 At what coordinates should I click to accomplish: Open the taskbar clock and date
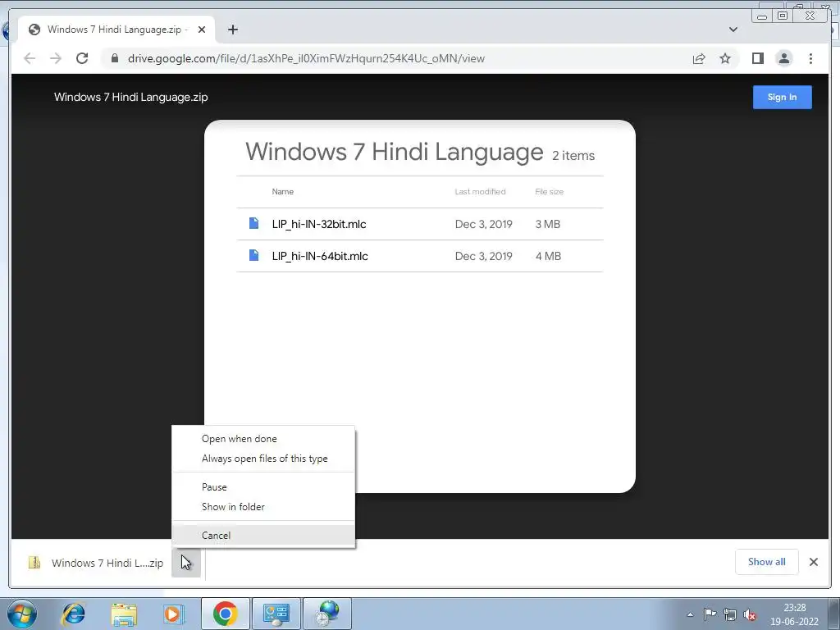tap(794, 614)
